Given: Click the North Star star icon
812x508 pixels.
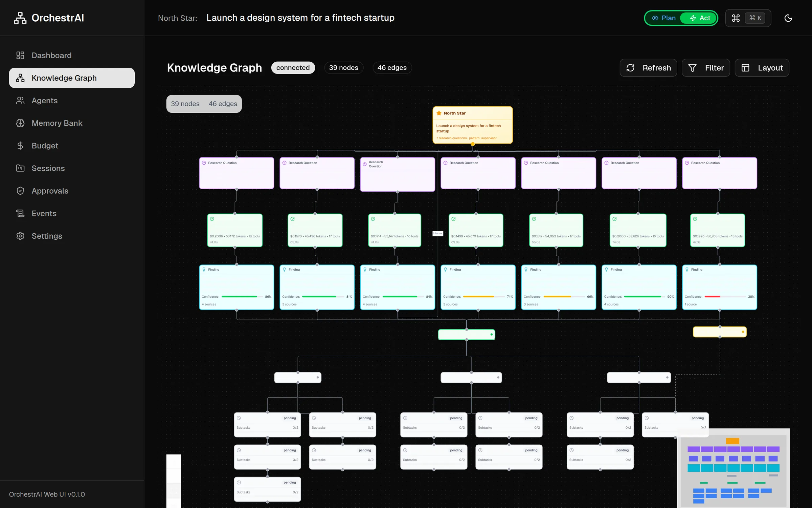Looking at the screenshot, I should [439, 113].
